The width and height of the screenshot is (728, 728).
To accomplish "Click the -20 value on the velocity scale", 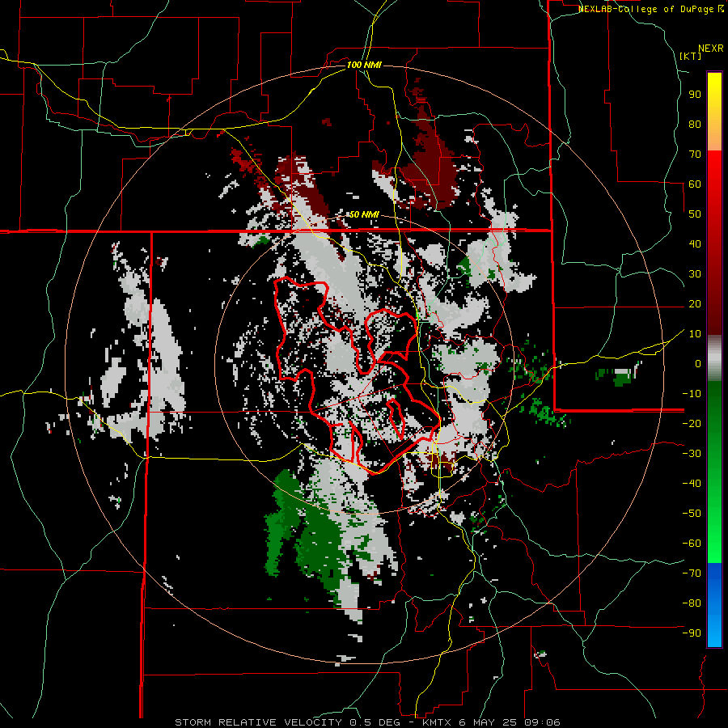I will pos(692,423).
